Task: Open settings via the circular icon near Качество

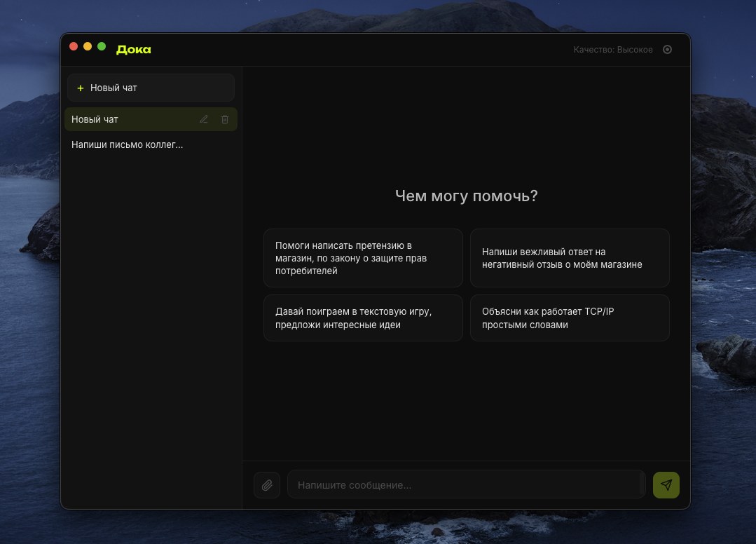Action: 667,49
